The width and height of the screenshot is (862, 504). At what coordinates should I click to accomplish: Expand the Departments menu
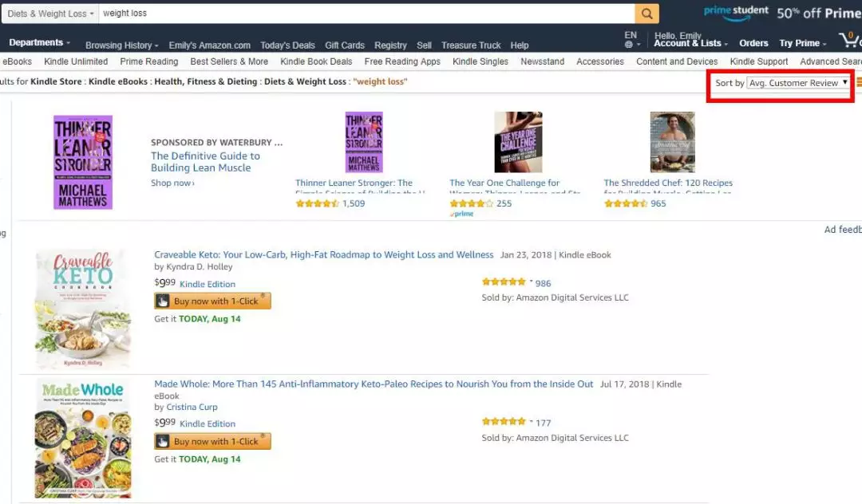pos(40,42)
